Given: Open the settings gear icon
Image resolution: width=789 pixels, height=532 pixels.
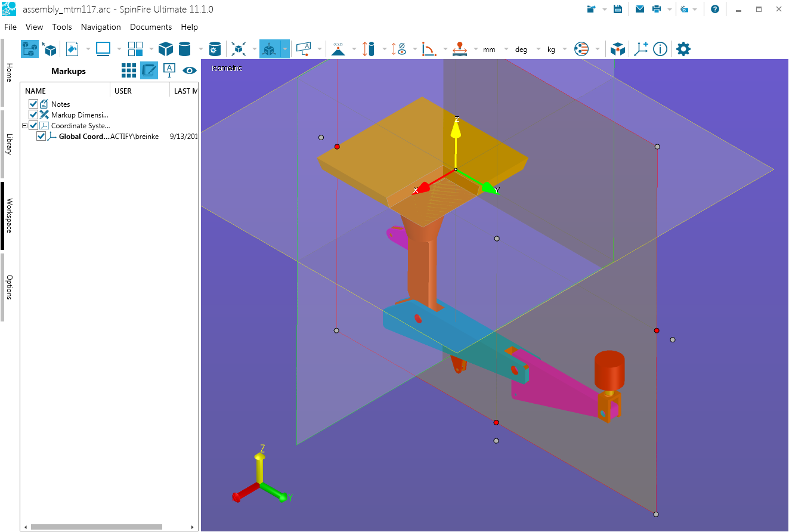Looking at the screenshot, I should tap(683, 49).
